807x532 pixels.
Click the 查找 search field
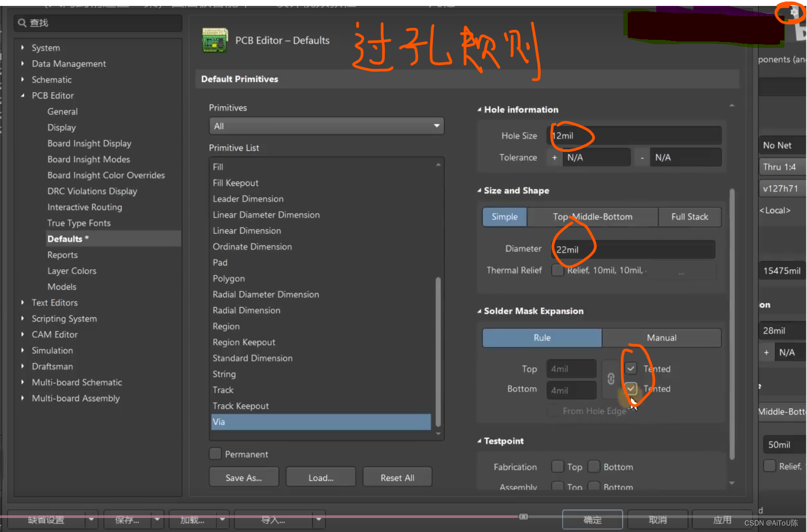click(x=98, y=23)
